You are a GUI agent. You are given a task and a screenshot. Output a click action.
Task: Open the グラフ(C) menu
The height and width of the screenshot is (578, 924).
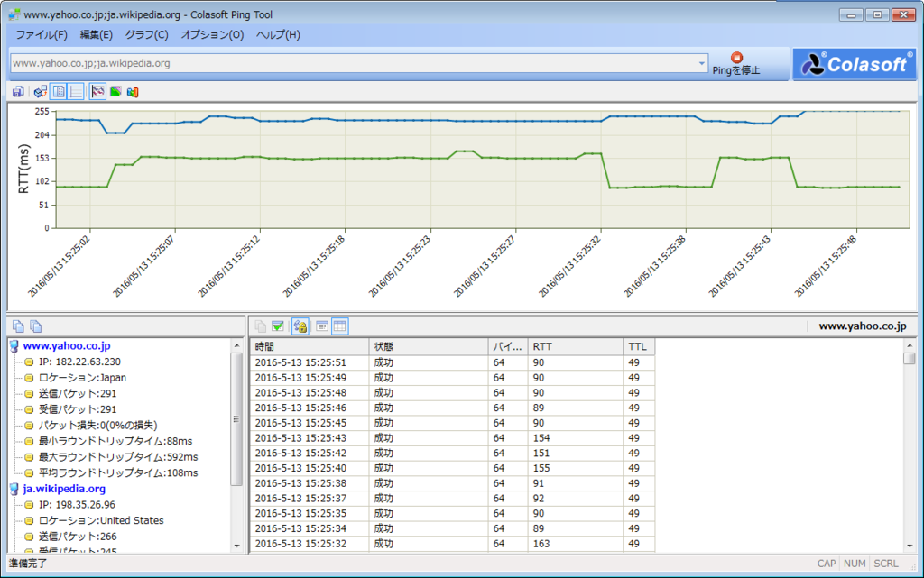coord(147,35)
